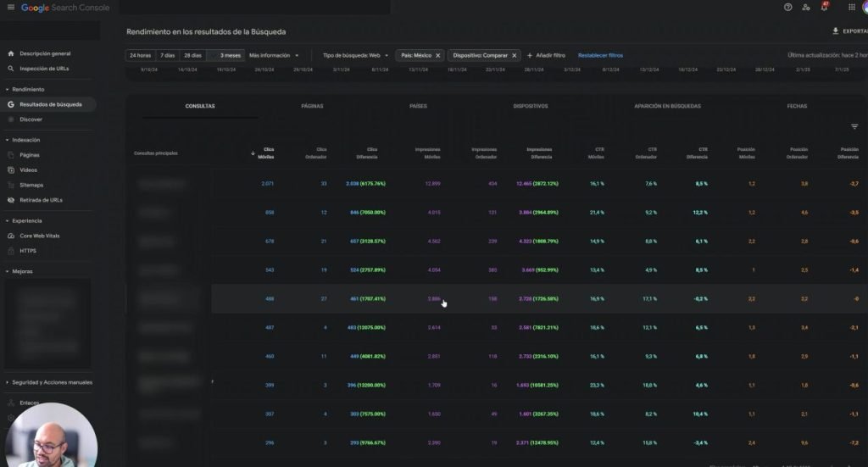
Task: Switch to Aparición en búsquedas tab
Action: point(667,106)
